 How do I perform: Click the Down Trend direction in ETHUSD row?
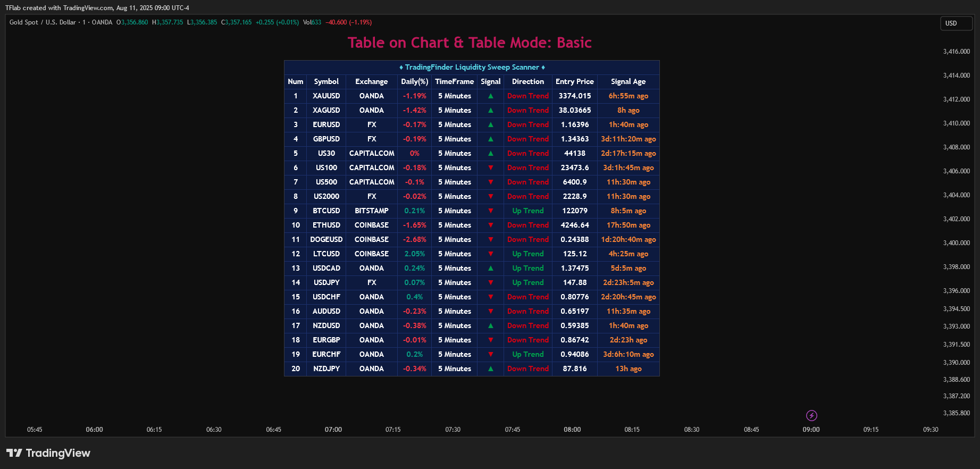coord(528,225)
